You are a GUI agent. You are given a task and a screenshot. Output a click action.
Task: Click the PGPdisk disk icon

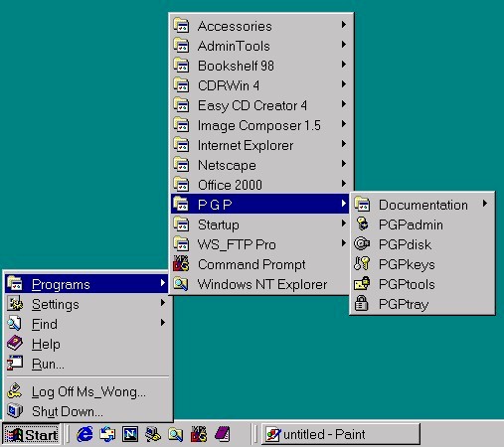click(362, 244)
